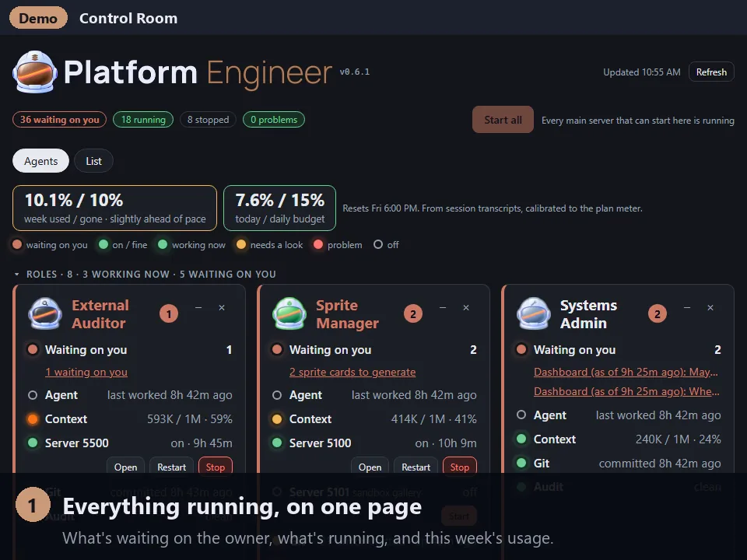
Task: Click Systems Admin's hollow Agent status circle
Action: pyautogui.click(x=521, y=415)
